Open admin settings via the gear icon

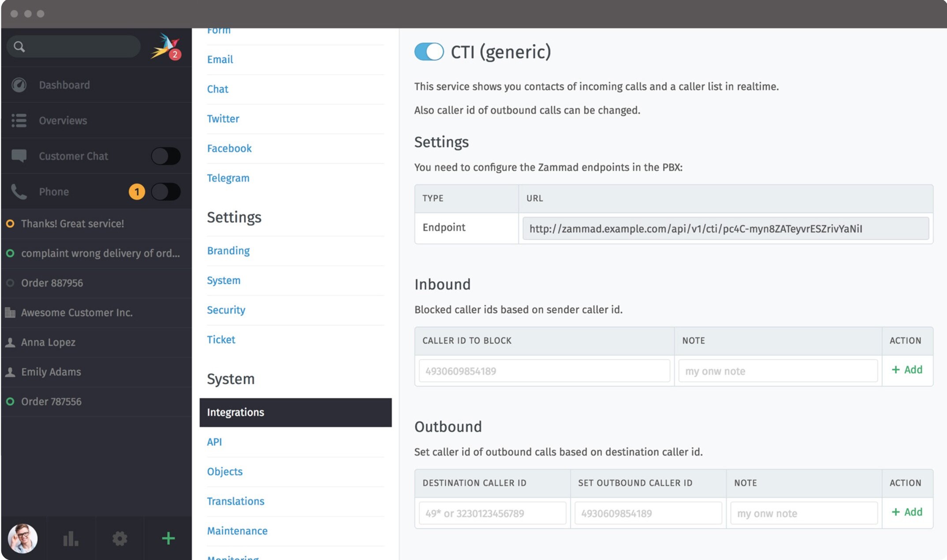pos(119,538)
